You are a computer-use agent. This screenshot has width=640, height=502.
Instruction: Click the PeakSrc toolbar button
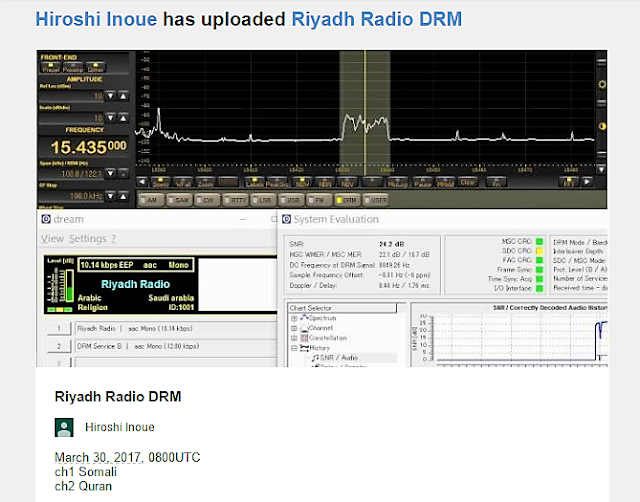(x=277, y=182)
